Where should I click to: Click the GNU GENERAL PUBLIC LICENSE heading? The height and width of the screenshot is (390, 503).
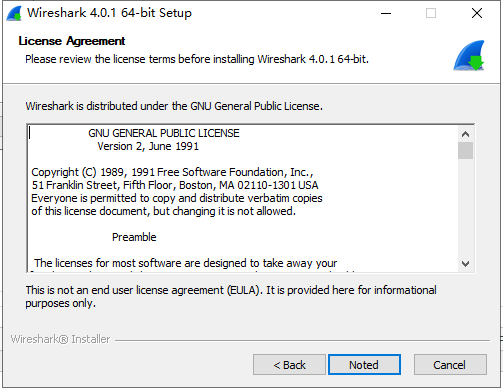164,133
